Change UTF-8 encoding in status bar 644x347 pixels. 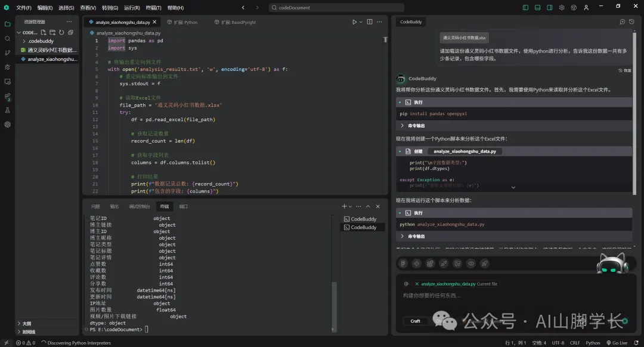(x=558, y=343)
